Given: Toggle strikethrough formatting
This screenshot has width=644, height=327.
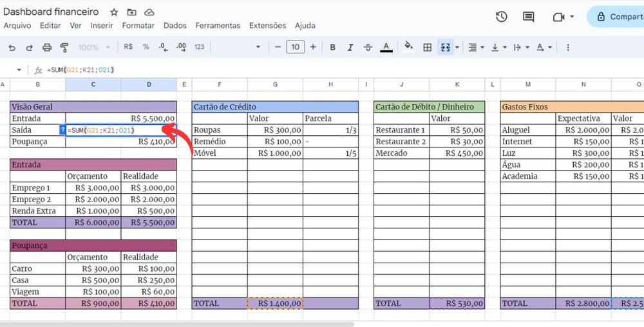Looking at the screenshot, I should tap(368, 48).
